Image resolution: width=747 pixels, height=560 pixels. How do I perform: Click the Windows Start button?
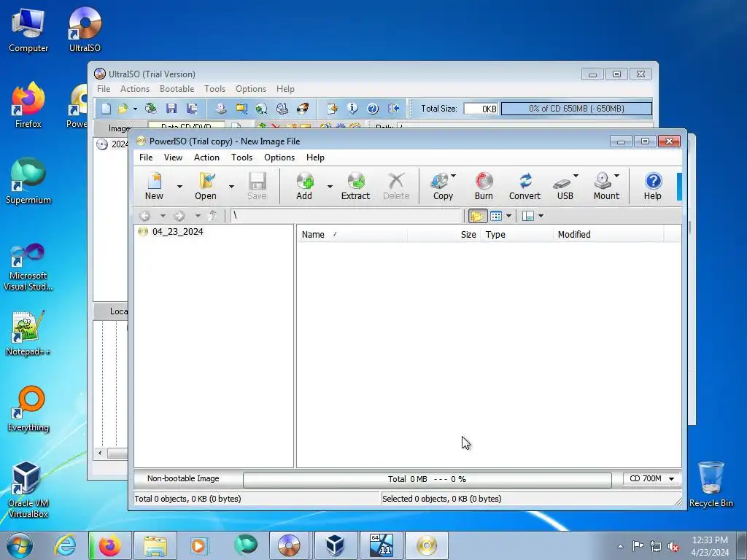(20, 545)
